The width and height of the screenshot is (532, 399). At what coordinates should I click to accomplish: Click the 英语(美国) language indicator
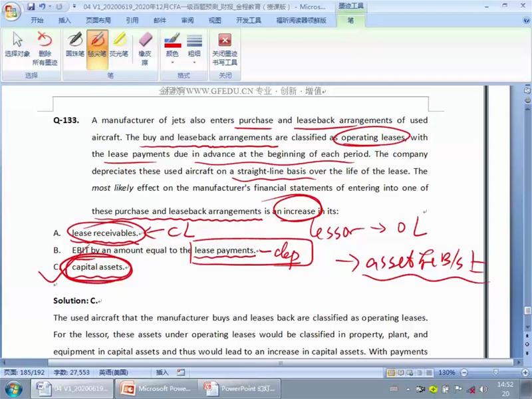pos(113,372)
